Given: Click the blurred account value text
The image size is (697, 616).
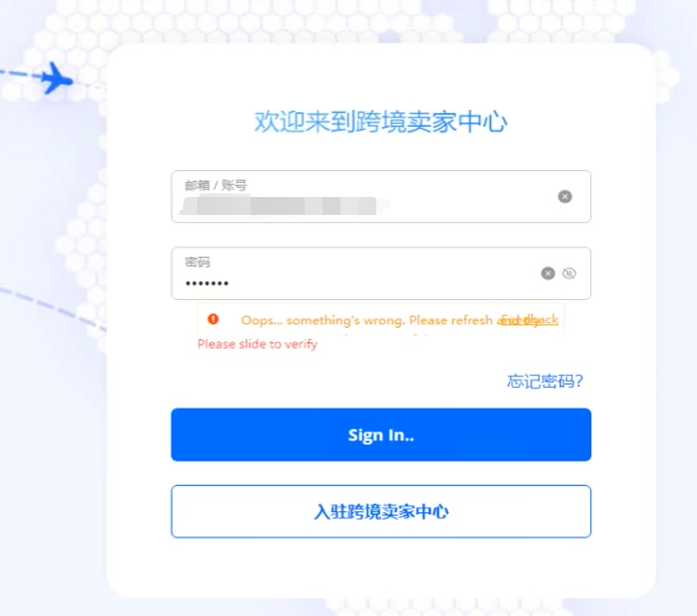Looking at the screenshot, I should coord(285,206).
